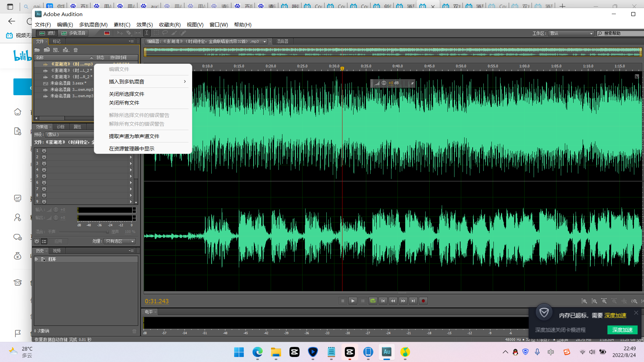Show spectral frequency display icon

(107, 33)
